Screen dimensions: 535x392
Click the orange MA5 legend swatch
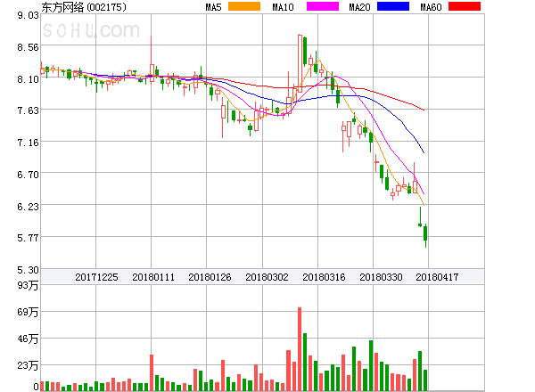click(244, 6)
